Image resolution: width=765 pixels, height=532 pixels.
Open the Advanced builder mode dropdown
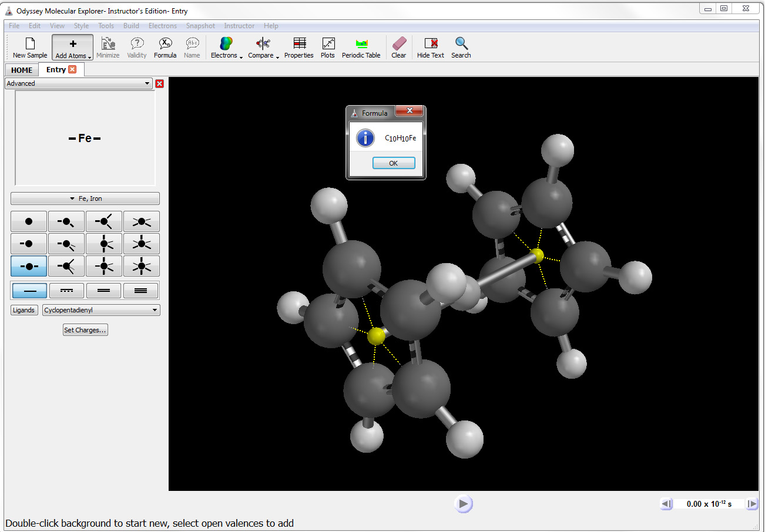coord(79,83)
